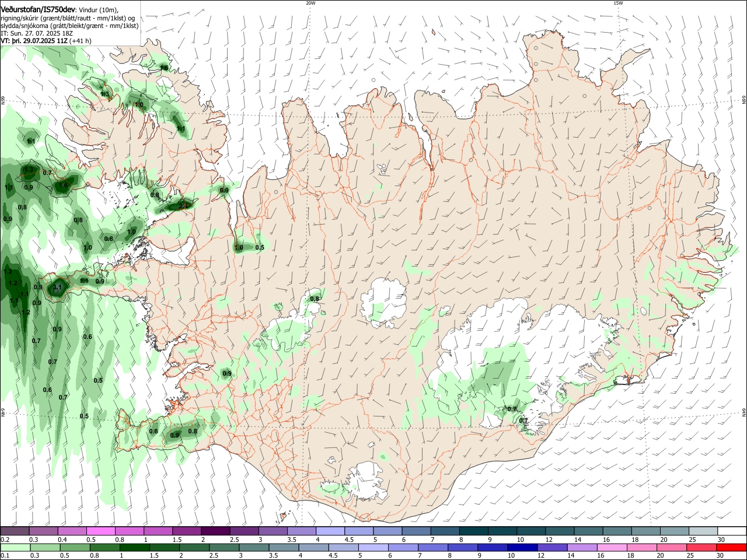Pick the violet 12–14 swatch in bottom row

[x=552, y=548]
